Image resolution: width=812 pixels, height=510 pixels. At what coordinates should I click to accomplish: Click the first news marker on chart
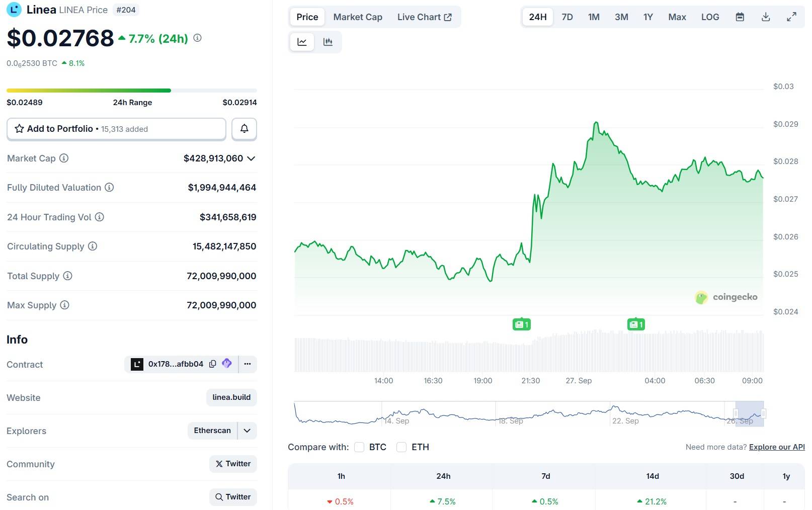(x=522, y=324)
